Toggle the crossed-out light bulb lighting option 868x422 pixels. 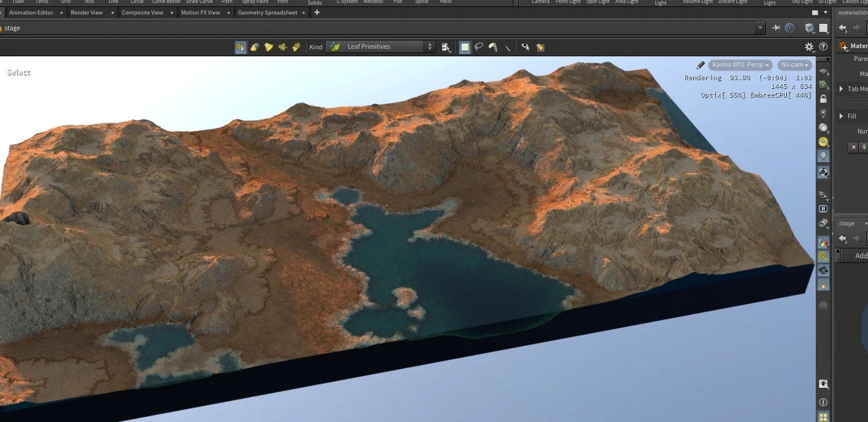tap(823, 114)
